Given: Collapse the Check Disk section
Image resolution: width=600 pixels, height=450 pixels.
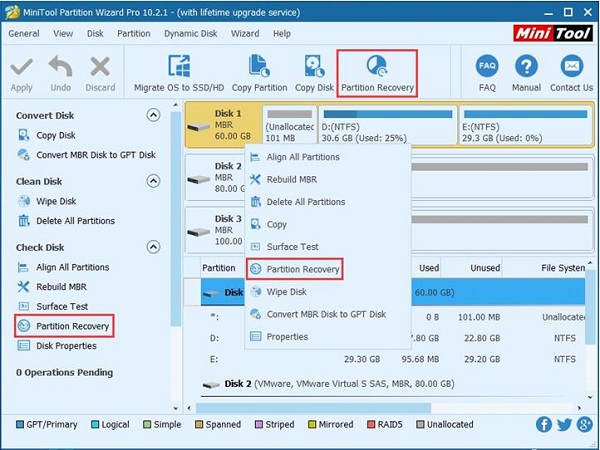Looking at the screenshot, I should tap(153, 247).
